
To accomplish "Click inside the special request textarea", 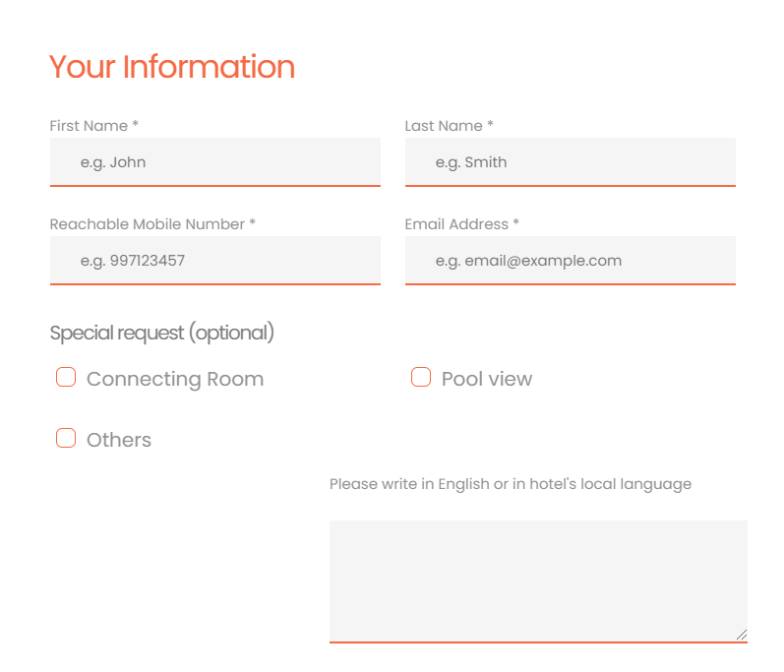I will (538, 581).
